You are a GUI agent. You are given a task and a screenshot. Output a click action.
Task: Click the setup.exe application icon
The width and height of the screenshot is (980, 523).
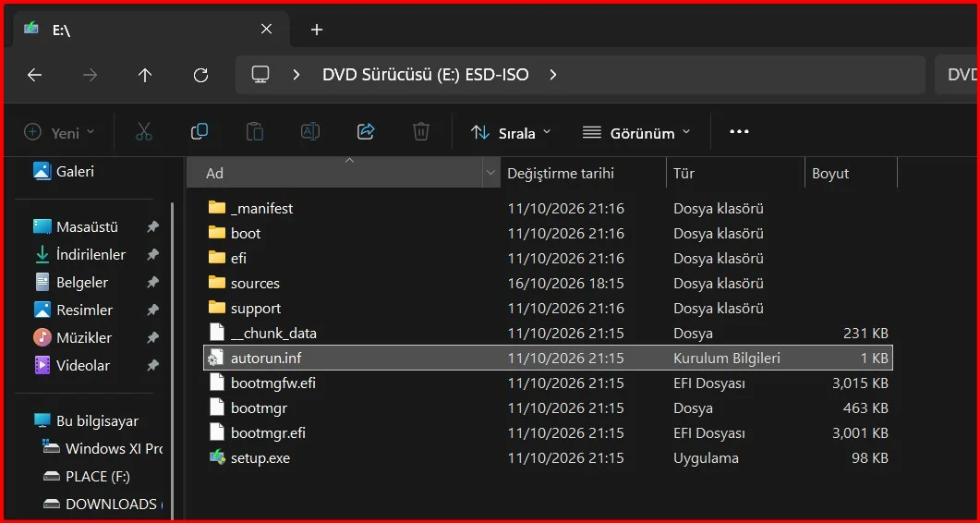click(217, 458)
